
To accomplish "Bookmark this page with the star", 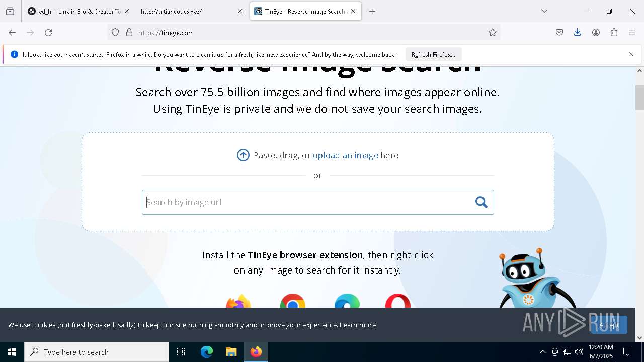I will click(493, 33).
